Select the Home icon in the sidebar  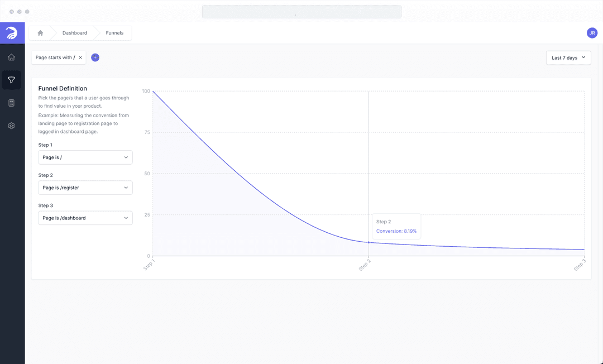click(11, 56)
